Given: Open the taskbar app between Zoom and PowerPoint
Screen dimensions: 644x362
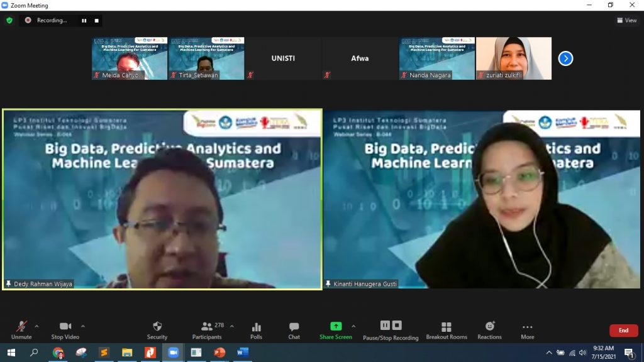Looking at the screenshot, I should [196, 353].
